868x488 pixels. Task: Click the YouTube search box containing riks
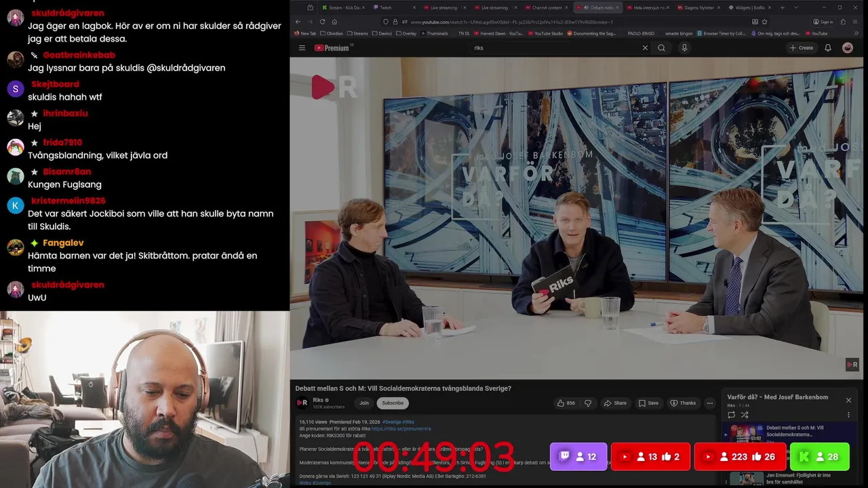tap(556, 48)
